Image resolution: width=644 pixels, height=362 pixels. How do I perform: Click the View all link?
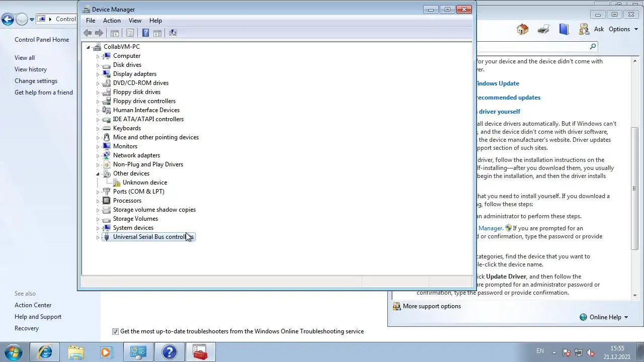pyautogui.click(x=25, y=58)
